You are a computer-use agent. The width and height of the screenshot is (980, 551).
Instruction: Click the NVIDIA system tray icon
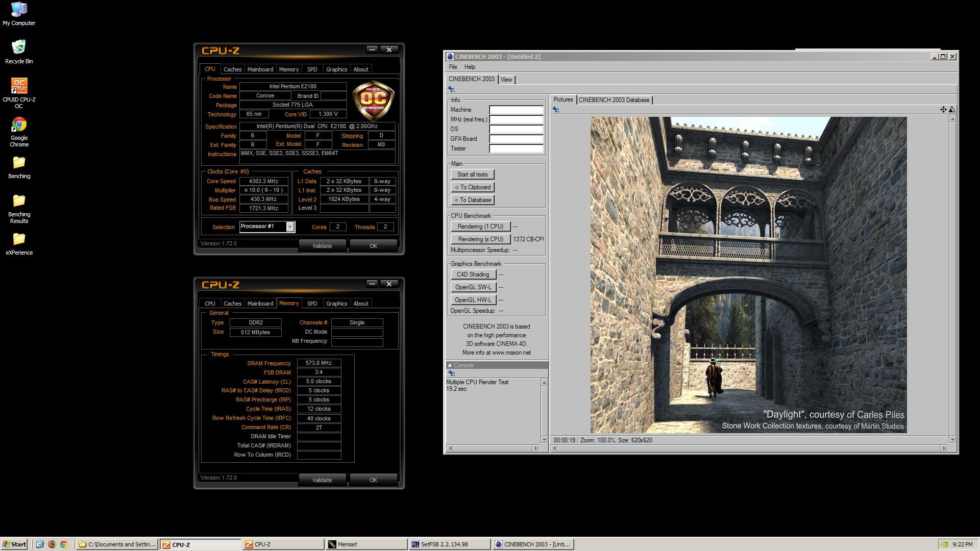[944, 544]
